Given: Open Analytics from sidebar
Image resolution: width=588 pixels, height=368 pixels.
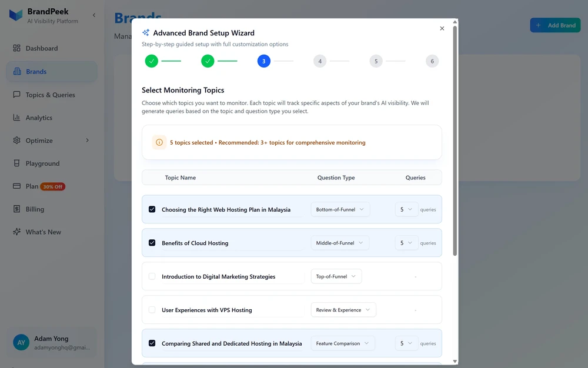Looking at the screenshot, I should pyautogui.click(x=52, y=118).
